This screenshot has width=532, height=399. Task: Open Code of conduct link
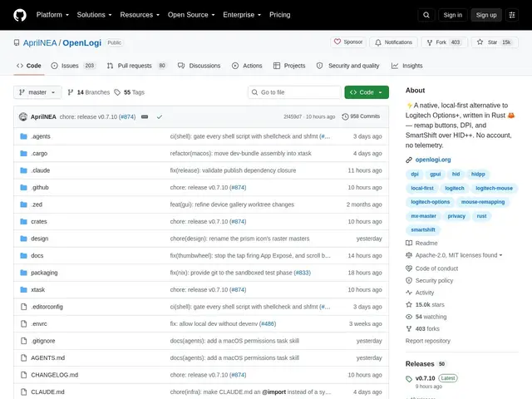[x=432, y=268]
